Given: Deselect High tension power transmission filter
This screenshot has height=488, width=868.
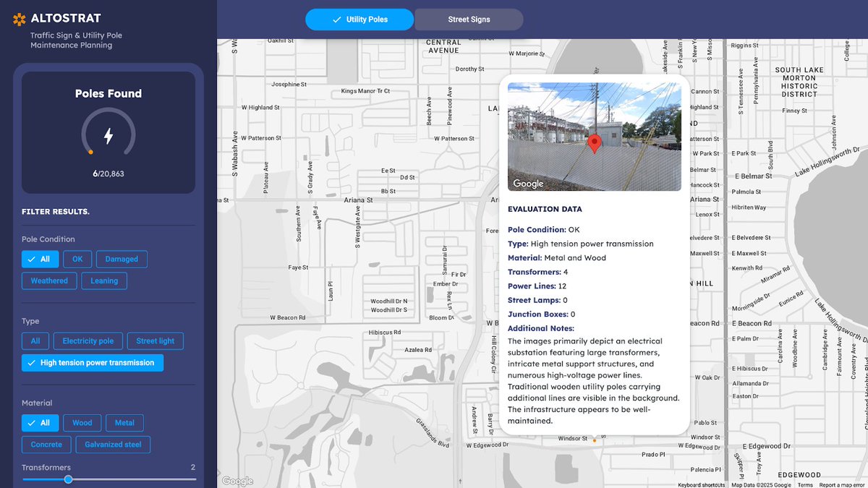Looking at the screenshot, I should click(93, 362).
